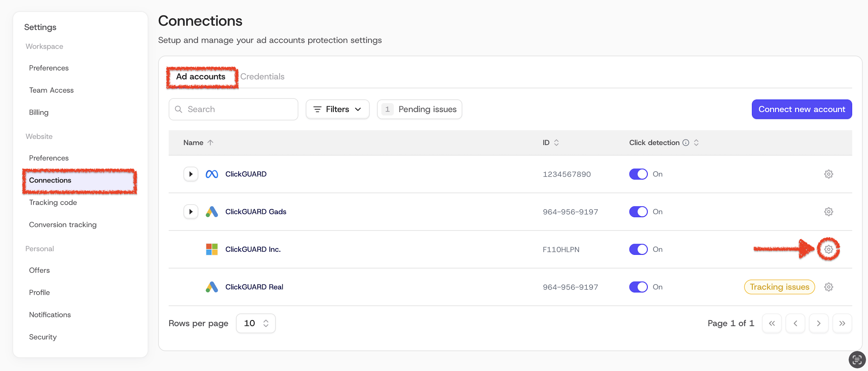Open the ClickGUARD Inc. account name
Viewport: 868px width, 371px height.
click(253, 249)
